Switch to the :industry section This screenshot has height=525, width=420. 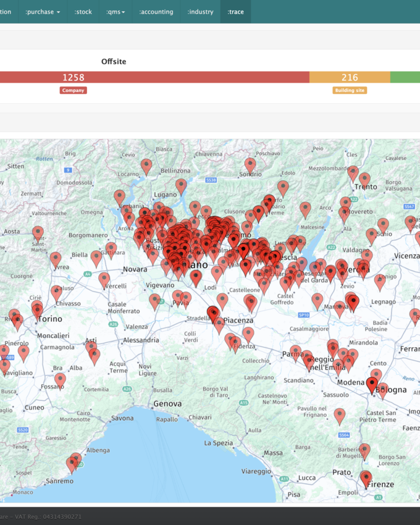click(200, 12)
